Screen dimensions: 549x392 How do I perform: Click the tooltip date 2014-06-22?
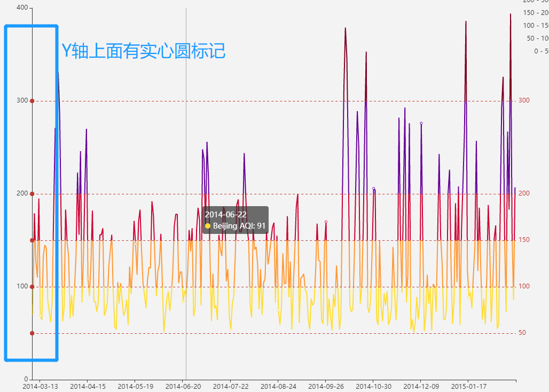point(226,215)
